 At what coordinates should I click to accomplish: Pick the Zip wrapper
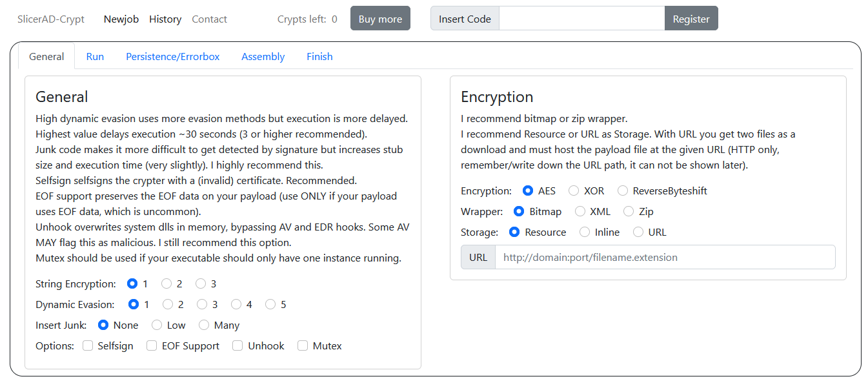[x=629, y=211]
